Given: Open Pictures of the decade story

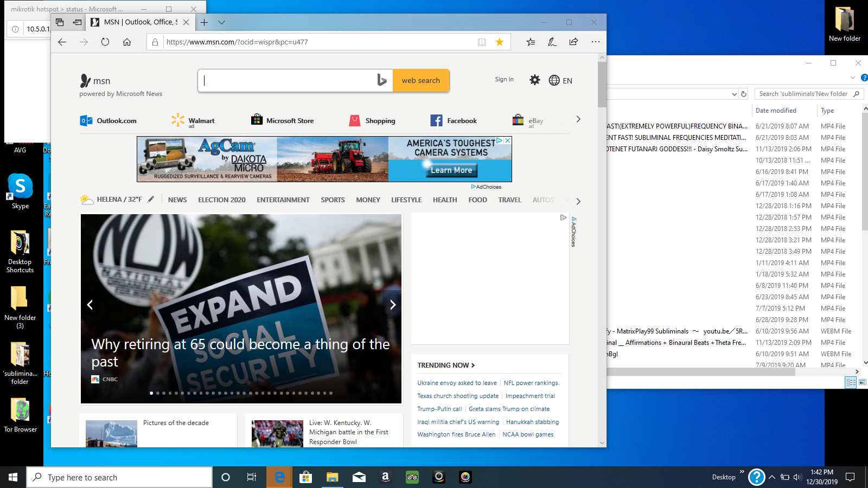Looking at the screenshot, I should pos(176,423).
